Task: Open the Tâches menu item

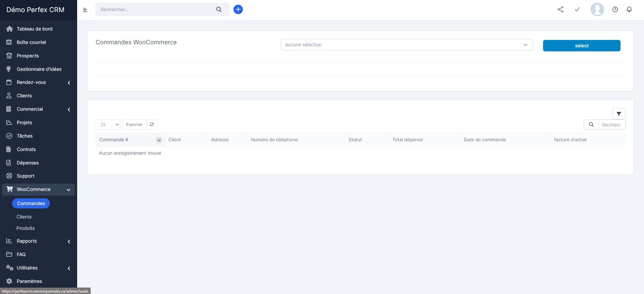Action: pyautogui.click(x=24, y=136)
